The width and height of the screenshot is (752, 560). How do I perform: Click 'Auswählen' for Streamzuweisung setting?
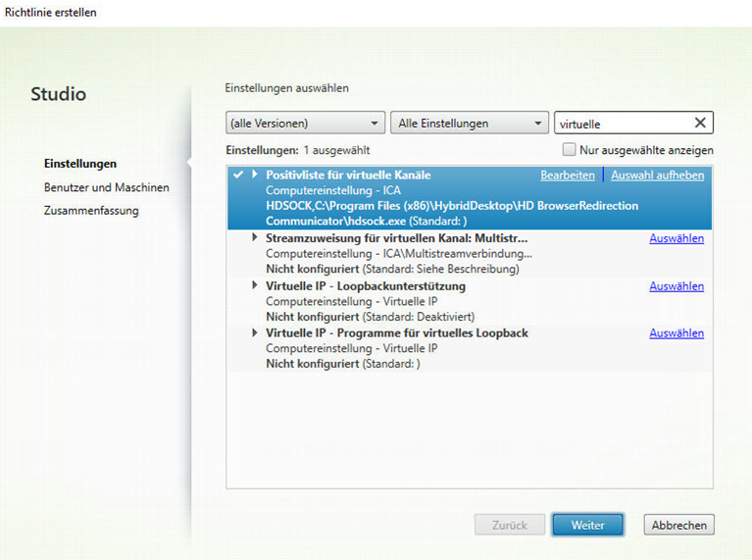[676, 238]
